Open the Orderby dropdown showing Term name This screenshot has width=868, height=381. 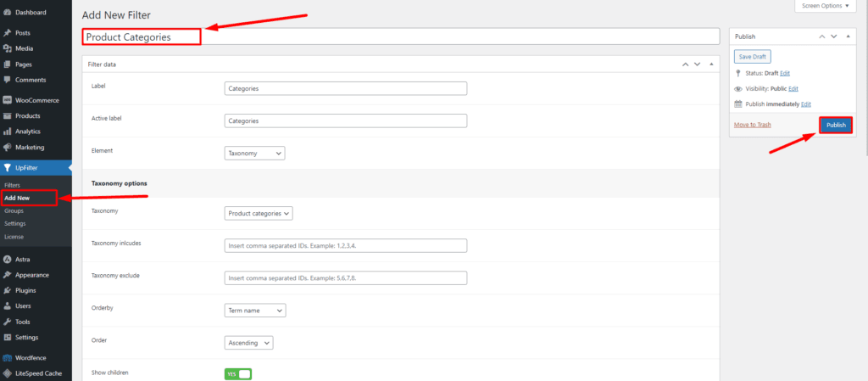pyautogui.click(x=254, y=311)
